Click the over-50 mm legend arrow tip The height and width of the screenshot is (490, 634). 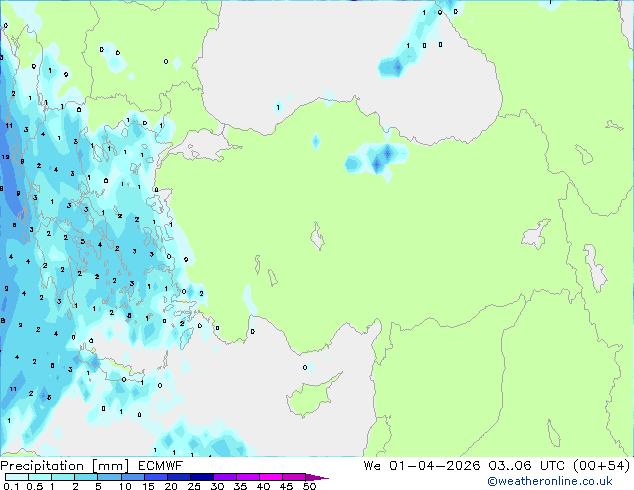(x=317, y=477)
